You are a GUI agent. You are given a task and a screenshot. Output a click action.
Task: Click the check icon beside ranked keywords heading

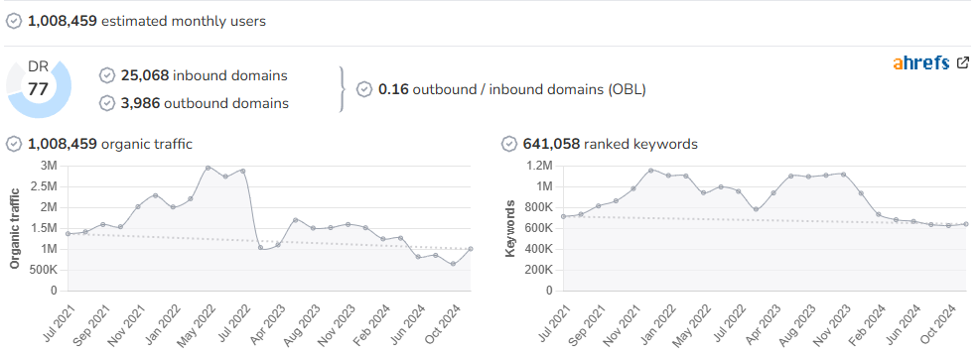(508, 144)
